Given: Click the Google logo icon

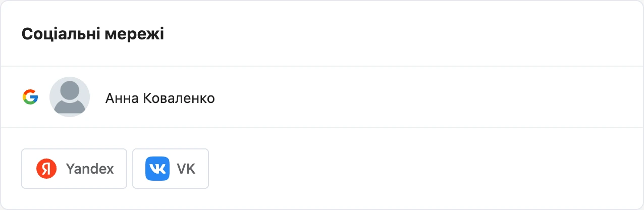Looking at the screenshot, I should point(30,97).
